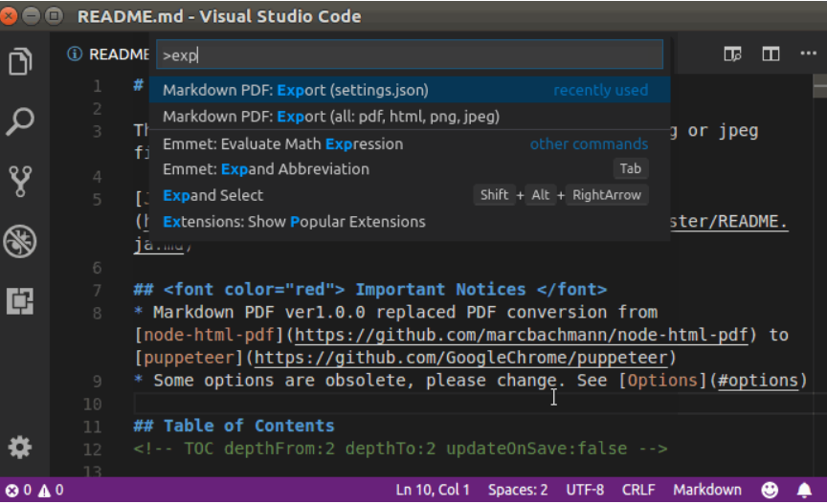
Task: Run Extensions: Show Popular Extensions
Action: [x=410, y=222]
